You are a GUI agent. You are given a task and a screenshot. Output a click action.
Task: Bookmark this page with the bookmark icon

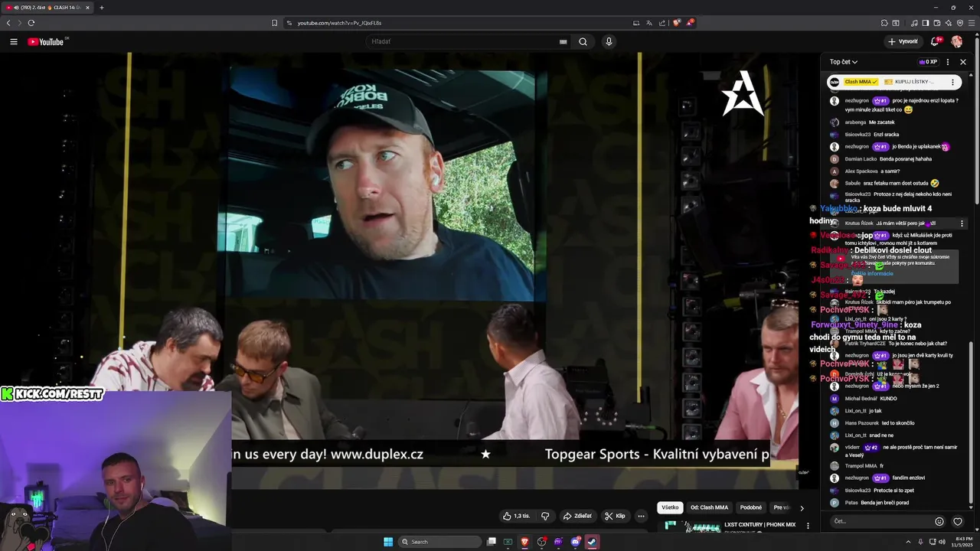click(x=274, y=23)
